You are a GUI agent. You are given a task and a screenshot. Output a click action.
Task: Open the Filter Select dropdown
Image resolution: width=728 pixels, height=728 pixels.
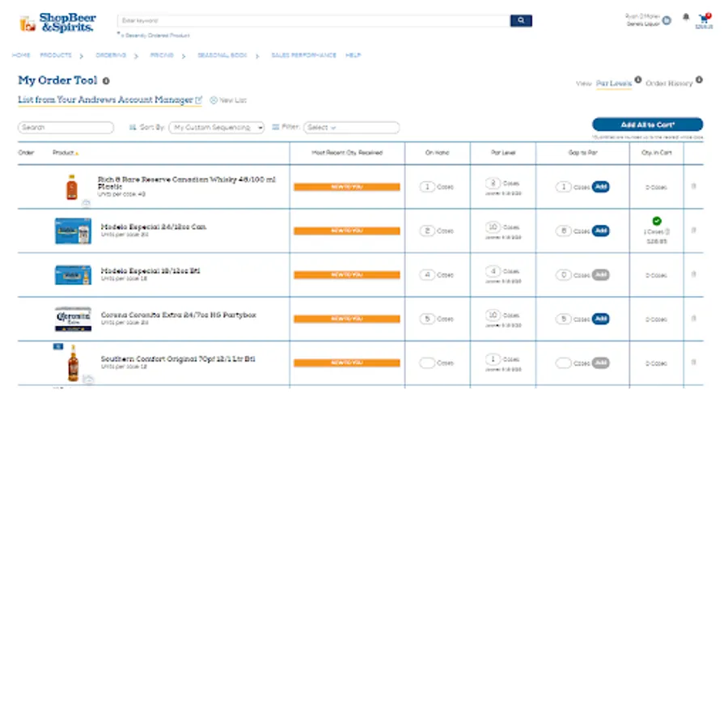click(x=352, y=128)
